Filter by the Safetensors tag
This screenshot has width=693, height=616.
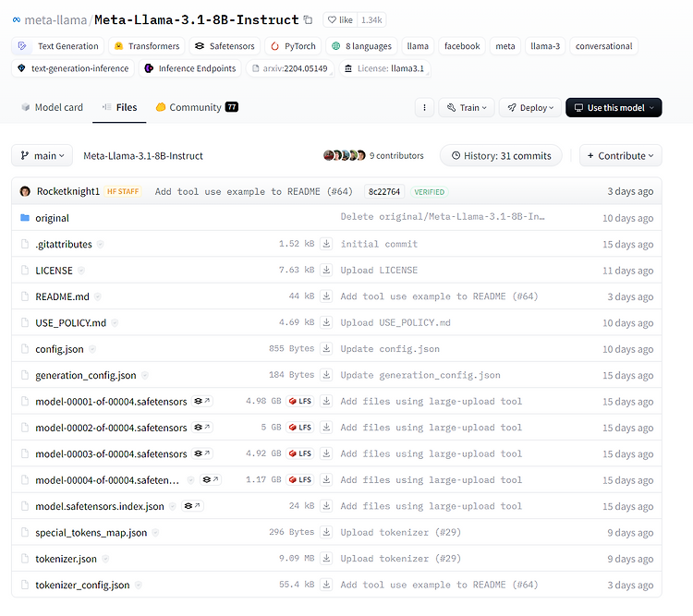click(225, 46)
